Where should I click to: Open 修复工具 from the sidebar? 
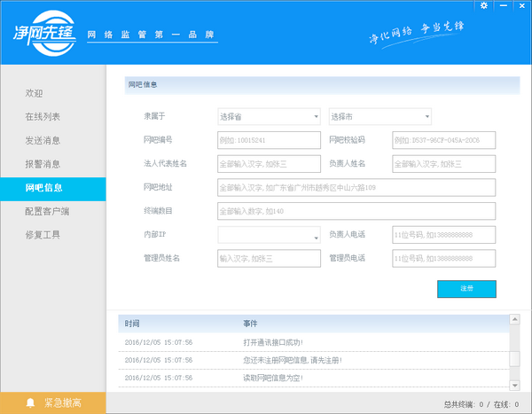pos(43,235)
